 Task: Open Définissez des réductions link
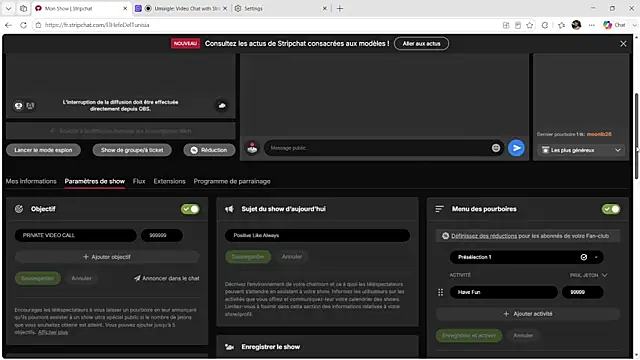point(484,236)
